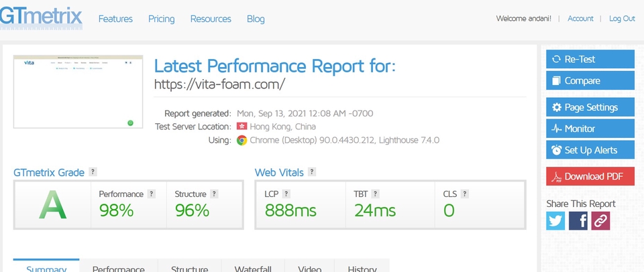Click the Set Up Alerts button
Viewport: 644px width, 272px height.
pos(590,150)
